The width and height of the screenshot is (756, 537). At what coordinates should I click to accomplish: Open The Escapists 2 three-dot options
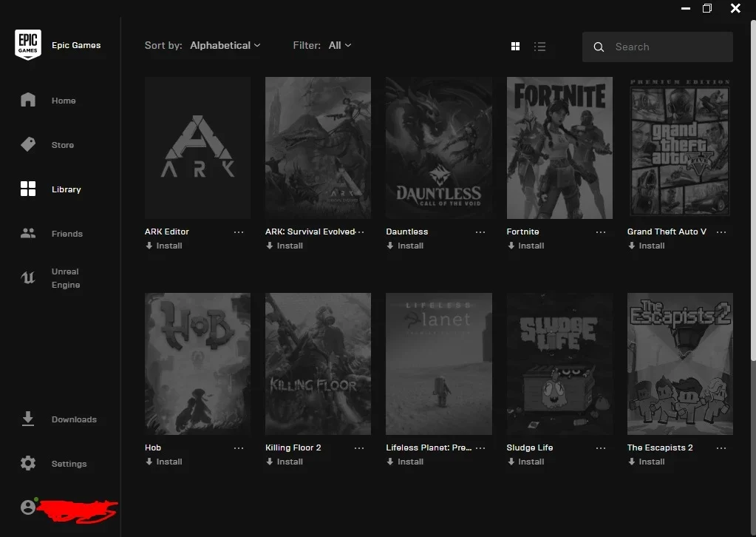[x=721, y=448]
